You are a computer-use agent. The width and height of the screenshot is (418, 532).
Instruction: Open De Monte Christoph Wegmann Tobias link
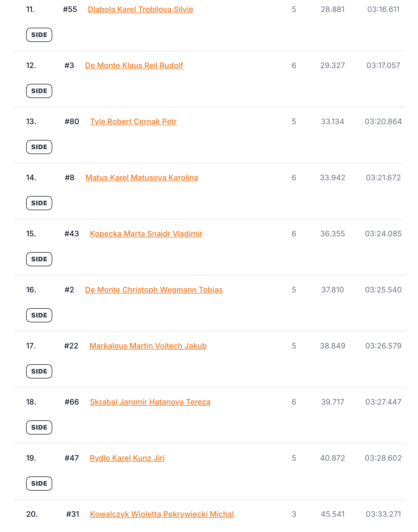pyautogui.click(x=154, y=290)
